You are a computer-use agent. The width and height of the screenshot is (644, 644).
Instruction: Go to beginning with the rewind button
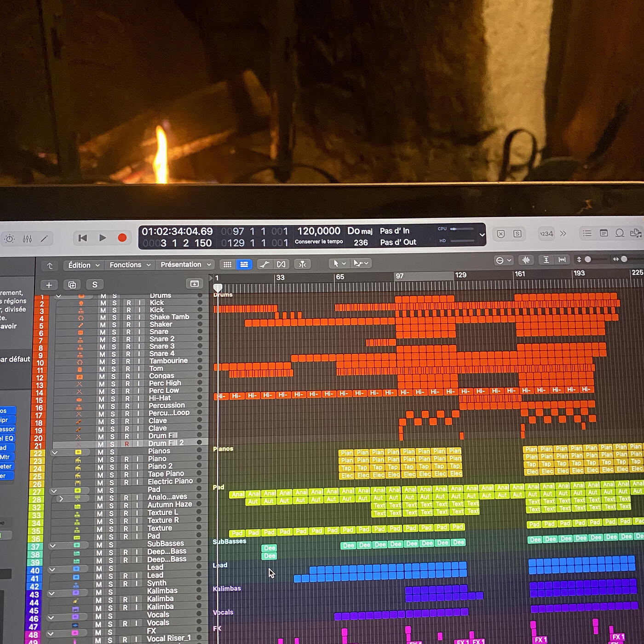pyautogui.click(x=83, y=238)
